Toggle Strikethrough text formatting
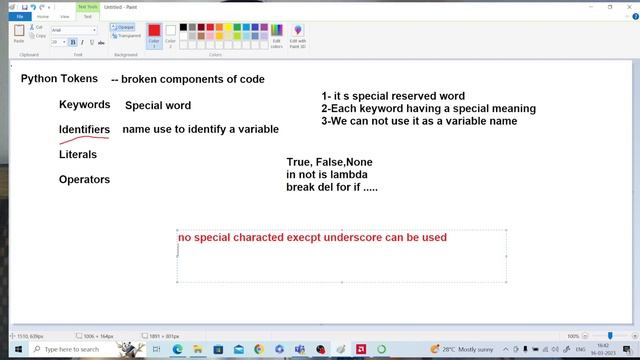The width and height of the screenshot is (640, 360). tap(101, 42)
